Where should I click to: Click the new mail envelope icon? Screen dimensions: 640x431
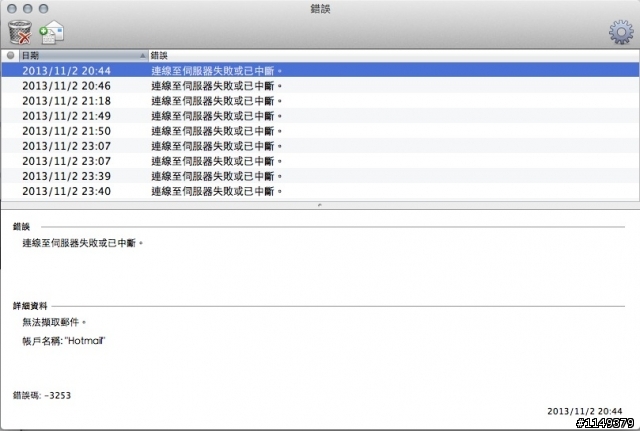52,32
